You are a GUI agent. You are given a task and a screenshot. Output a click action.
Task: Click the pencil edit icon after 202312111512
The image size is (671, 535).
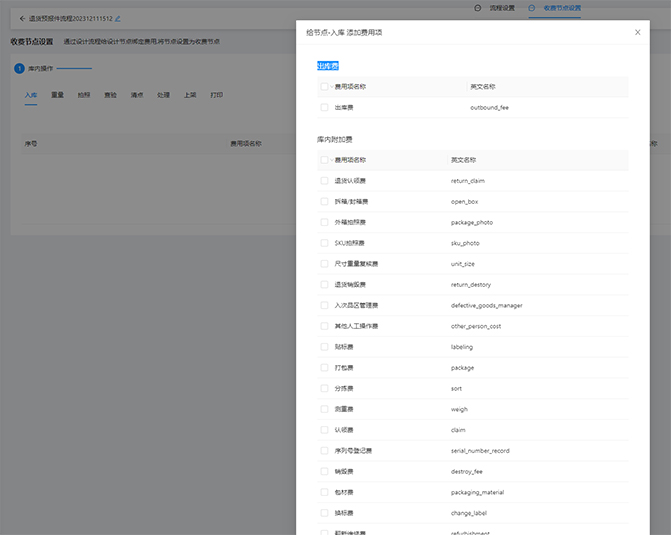pyautogui.click(x=118, y=19)
